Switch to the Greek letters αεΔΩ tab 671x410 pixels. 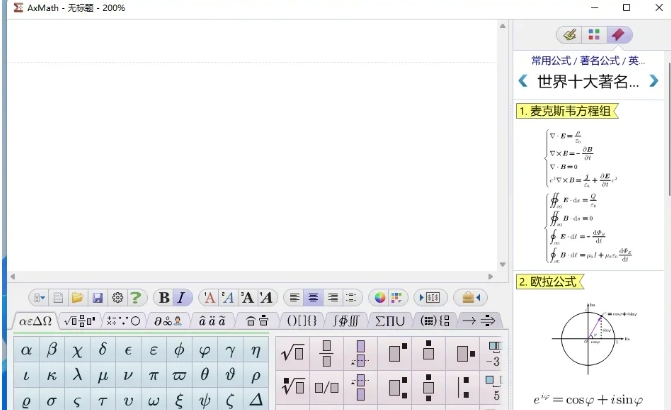[36, 321]
